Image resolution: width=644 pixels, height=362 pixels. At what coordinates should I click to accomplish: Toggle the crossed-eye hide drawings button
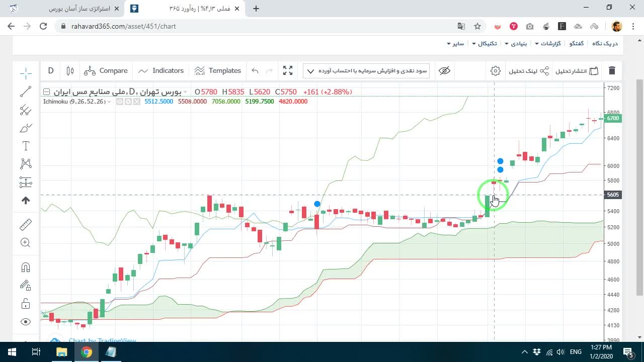[444, 71]
